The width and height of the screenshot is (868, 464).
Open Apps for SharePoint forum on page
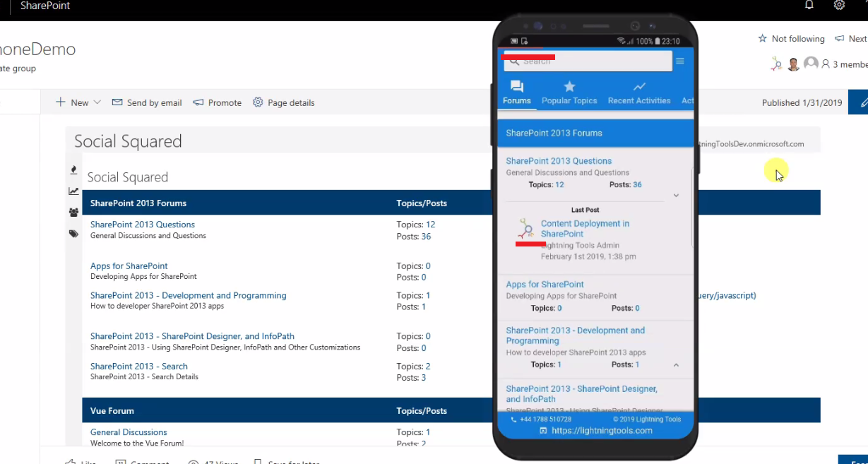click(129, 266)
